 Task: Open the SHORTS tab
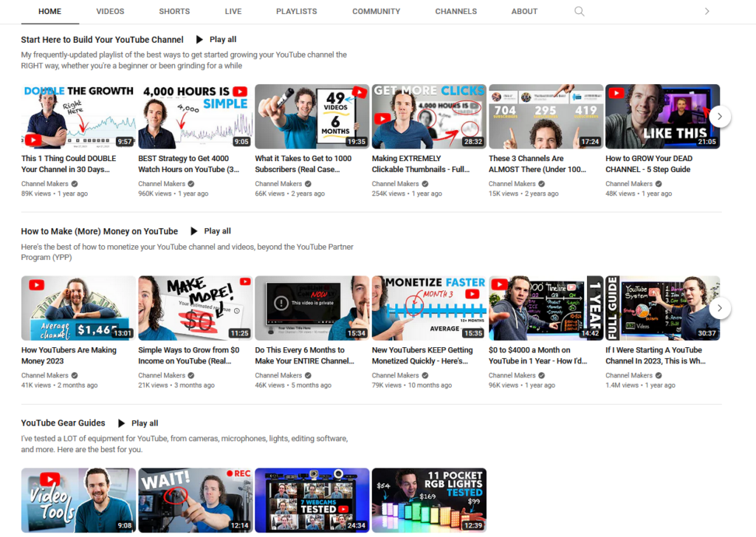(x=174, y=11)
